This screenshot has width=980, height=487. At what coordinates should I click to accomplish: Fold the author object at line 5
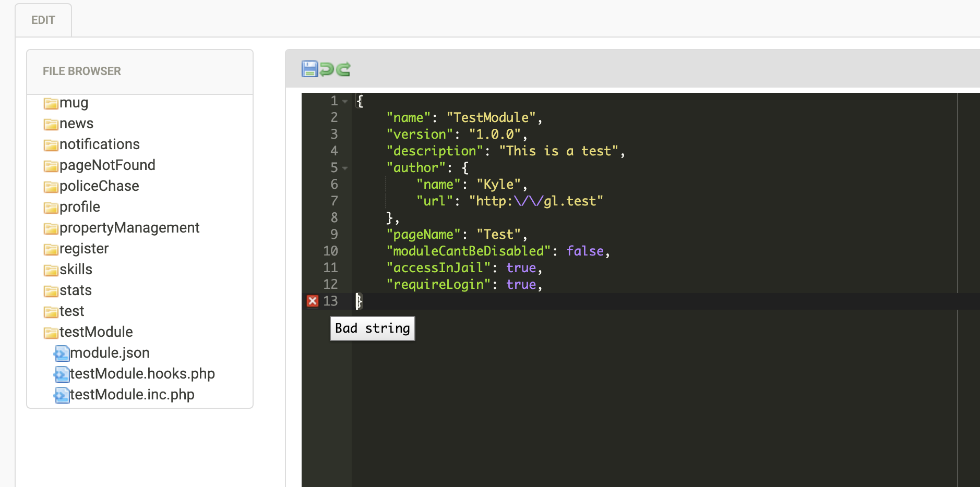[x=345, y=168]
